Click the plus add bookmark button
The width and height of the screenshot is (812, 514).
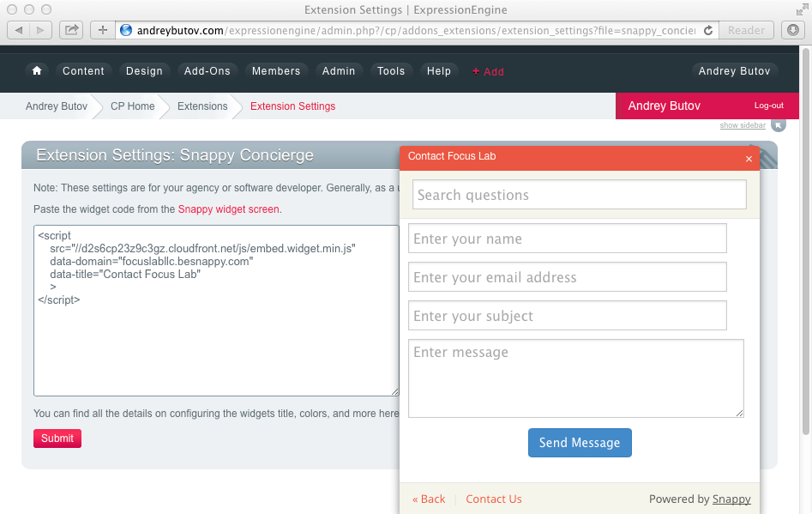(x=103, y=30)
